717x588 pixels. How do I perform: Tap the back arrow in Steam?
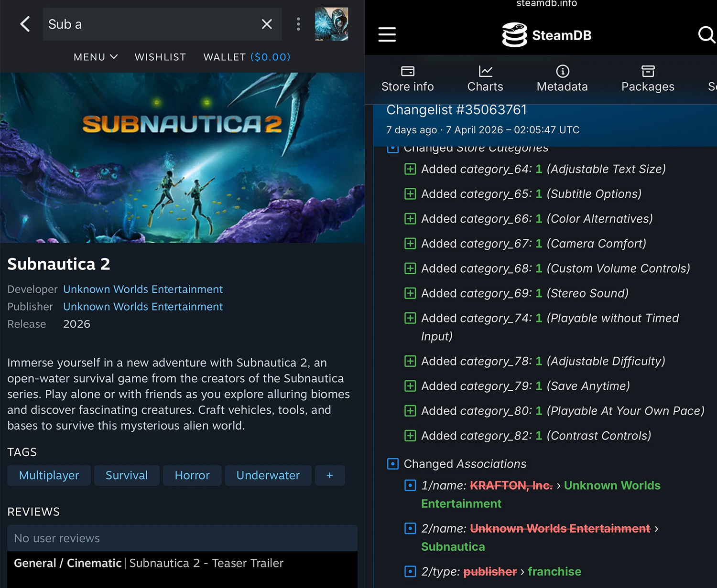pos(25,24)
